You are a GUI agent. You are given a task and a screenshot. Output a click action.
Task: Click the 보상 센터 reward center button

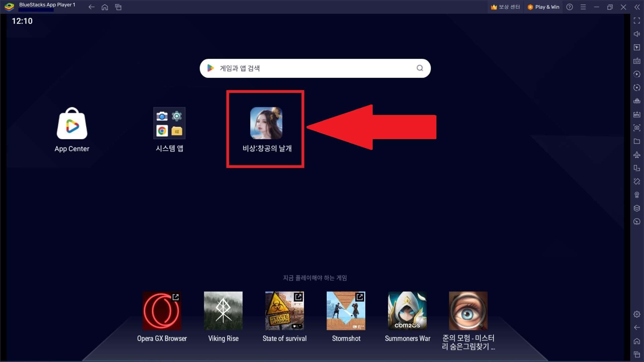pos(505,7)
